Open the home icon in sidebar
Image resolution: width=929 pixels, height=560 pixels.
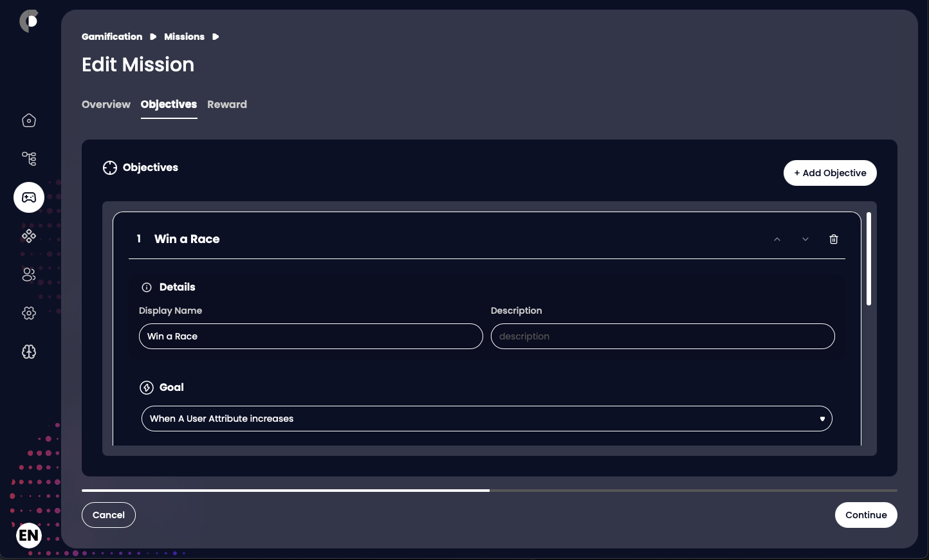(29, 120)
